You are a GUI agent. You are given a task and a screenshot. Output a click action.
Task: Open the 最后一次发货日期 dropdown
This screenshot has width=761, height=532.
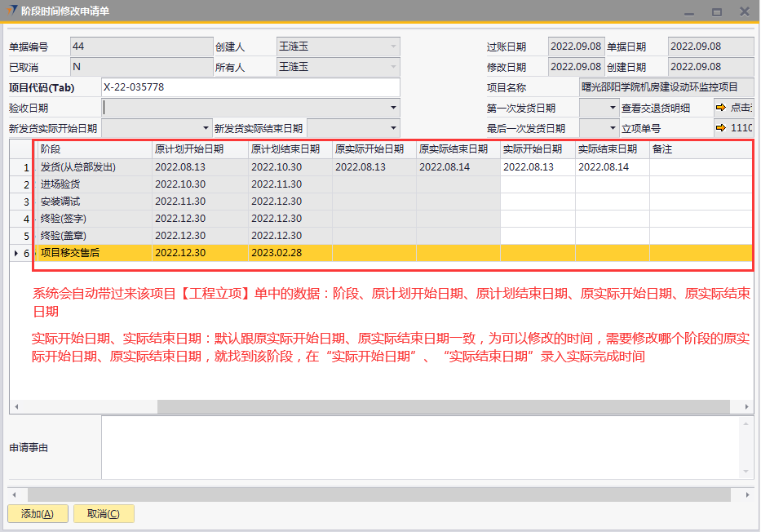click(x=613, y=128)
